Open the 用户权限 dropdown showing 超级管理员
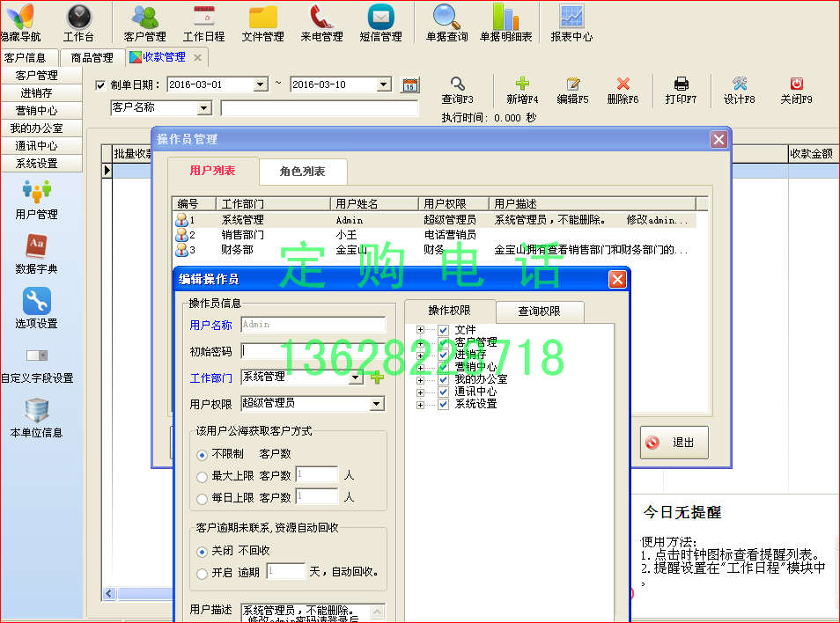This screenshot has width=840, height=623. (379, 403)
